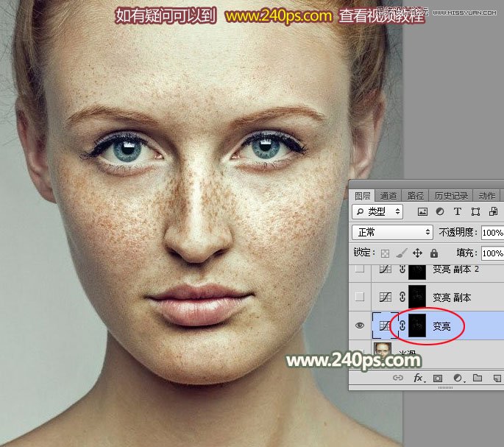Click the 不透明度 opacity value field
The image size is (504, 447).
(491, 232)
